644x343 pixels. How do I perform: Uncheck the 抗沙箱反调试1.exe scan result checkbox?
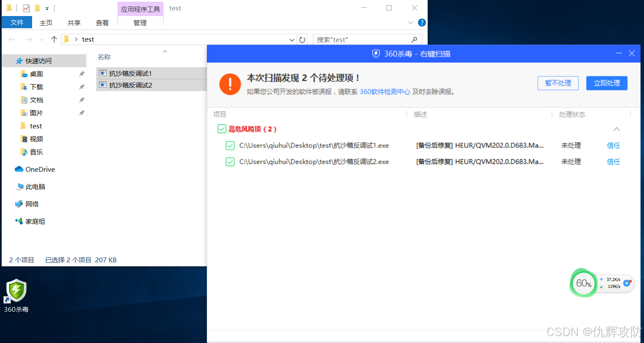(x=230, y=146)
